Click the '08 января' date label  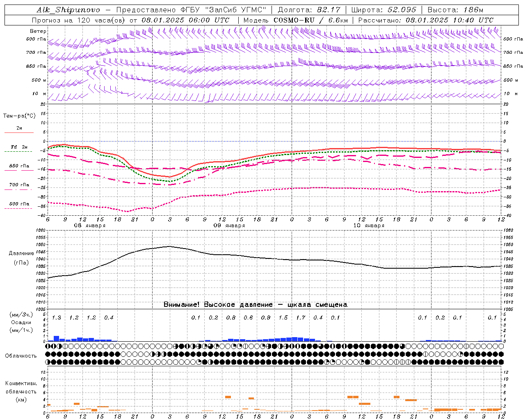pyautogui.click(x=89, y=226)
